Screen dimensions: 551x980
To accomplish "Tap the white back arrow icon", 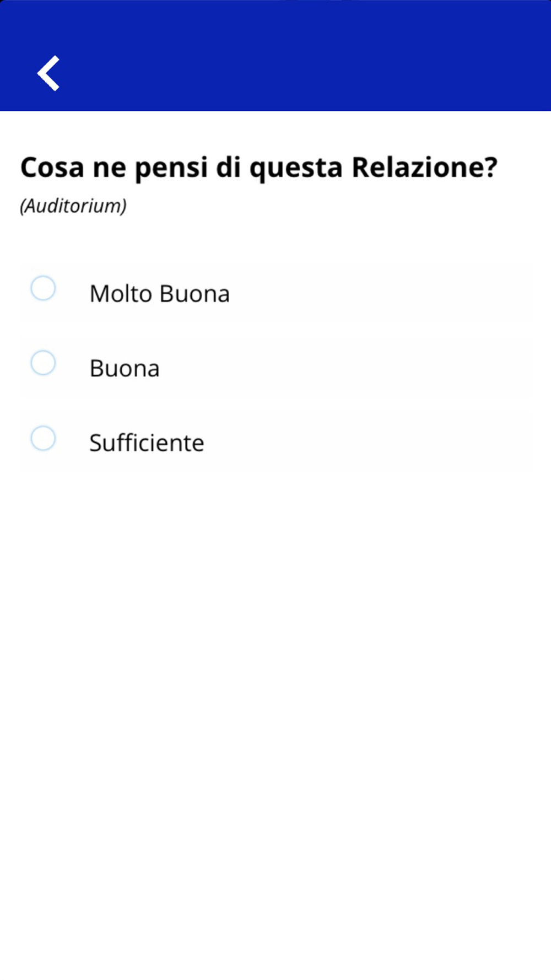I will (48, 73).
